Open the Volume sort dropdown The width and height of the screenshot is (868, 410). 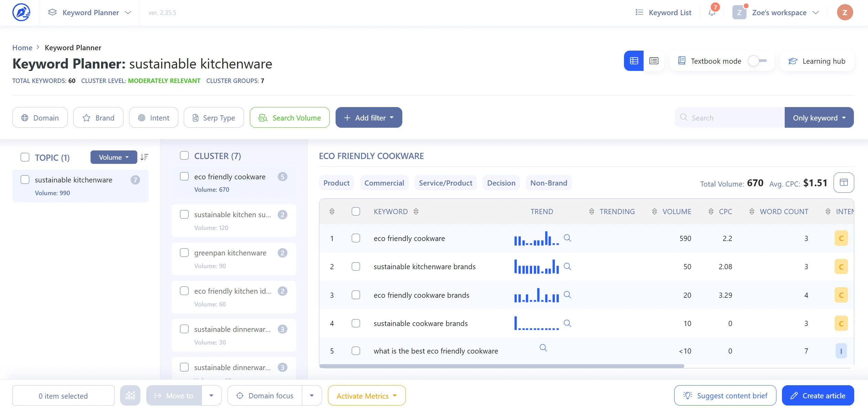click(x=114, y=157)
